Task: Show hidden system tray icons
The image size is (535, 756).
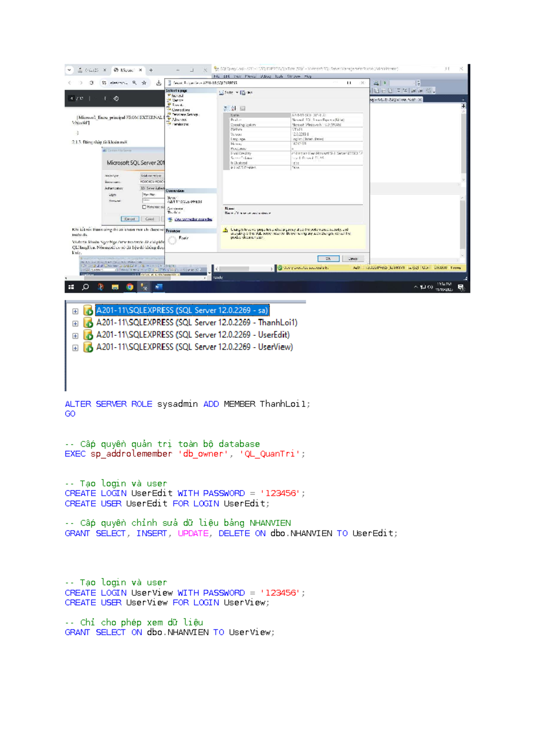Action: (416, 287)
